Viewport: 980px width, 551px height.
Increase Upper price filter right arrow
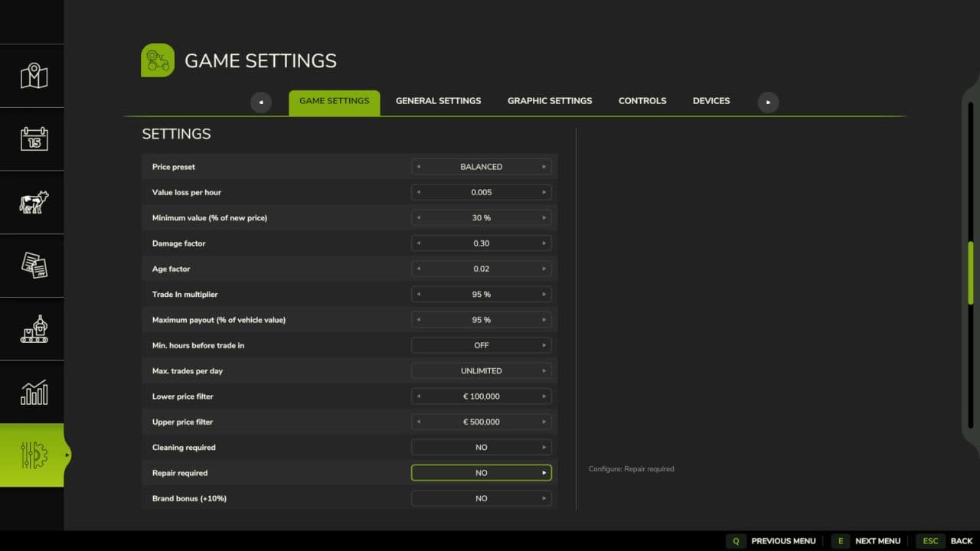coord(544,422)
